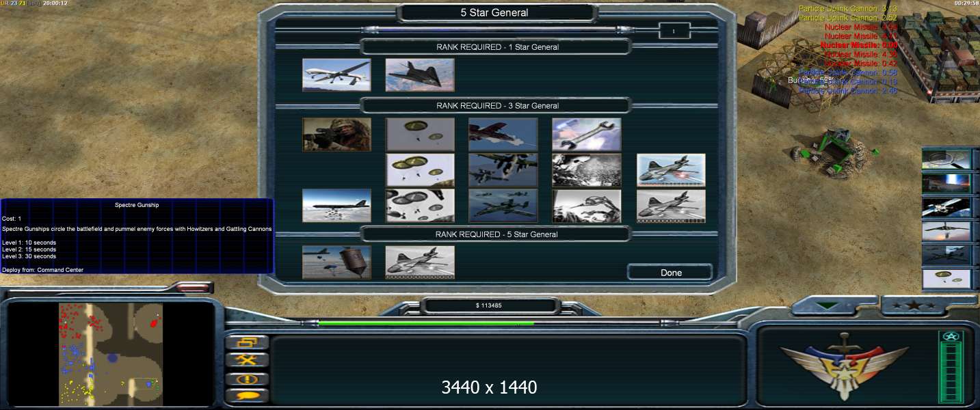Pick Paradrop level 2 in middle row
The width and height of the screenshot is (980, 410).
420,170
